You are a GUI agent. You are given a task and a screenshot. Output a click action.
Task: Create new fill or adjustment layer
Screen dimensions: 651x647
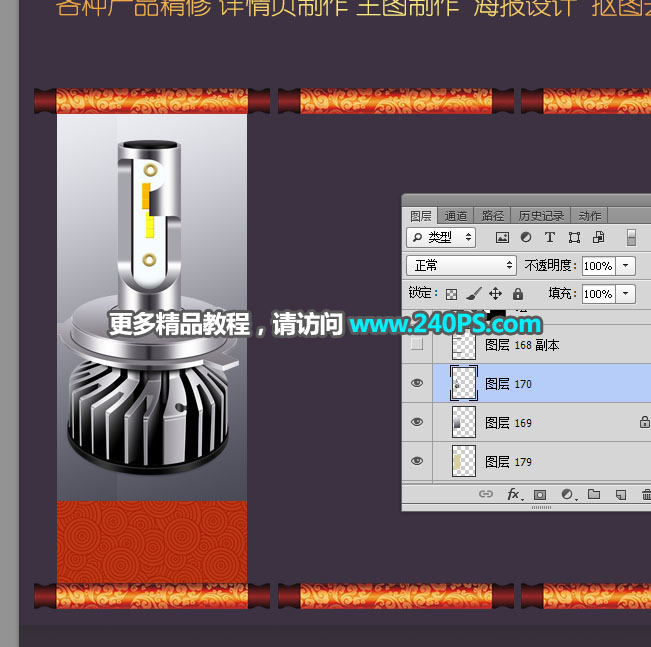coord(568,494)
